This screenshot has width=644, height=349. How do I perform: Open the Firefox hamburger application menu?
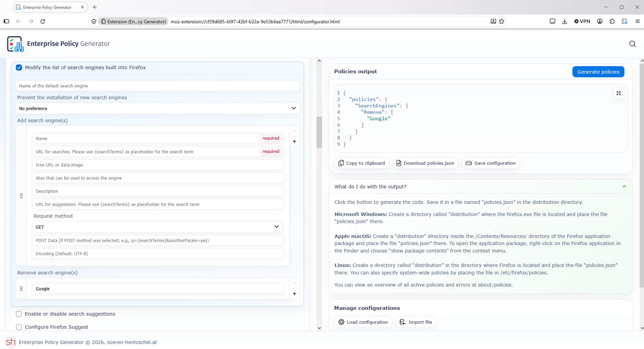(638, 21)
